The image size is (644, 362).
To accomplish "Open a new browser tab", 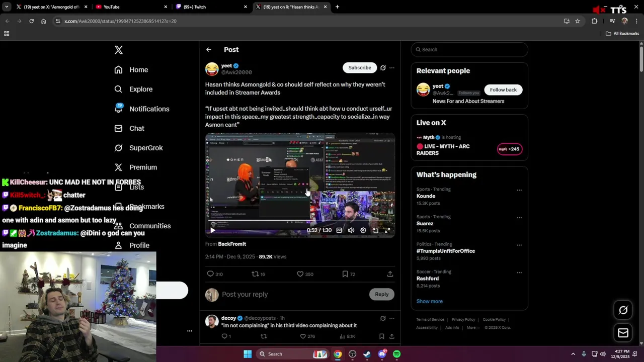I will tap(337, 7).
